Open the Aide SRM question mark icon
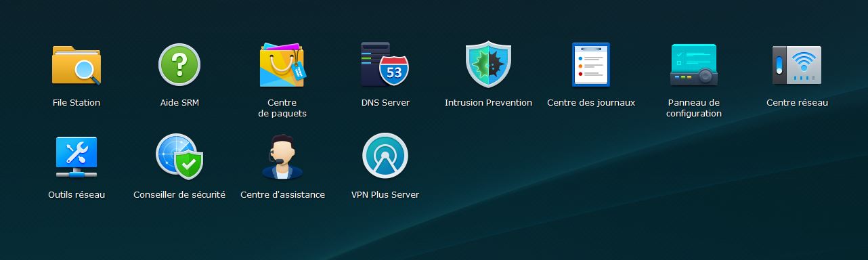This screenshot has width=868, height=260. click(179, 65)
